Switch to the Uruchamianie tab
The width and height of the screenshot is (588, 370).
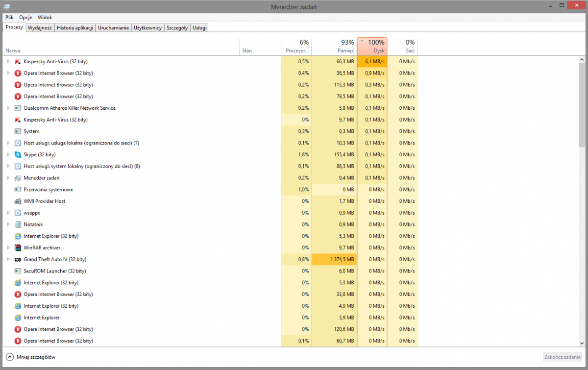pos(114,28)
